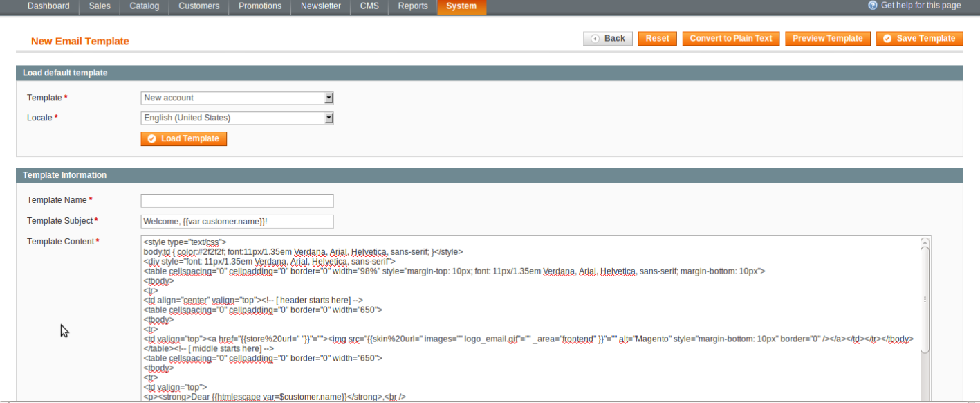
Task: Click Preview Template button
Action: click(x=827, y=39)
